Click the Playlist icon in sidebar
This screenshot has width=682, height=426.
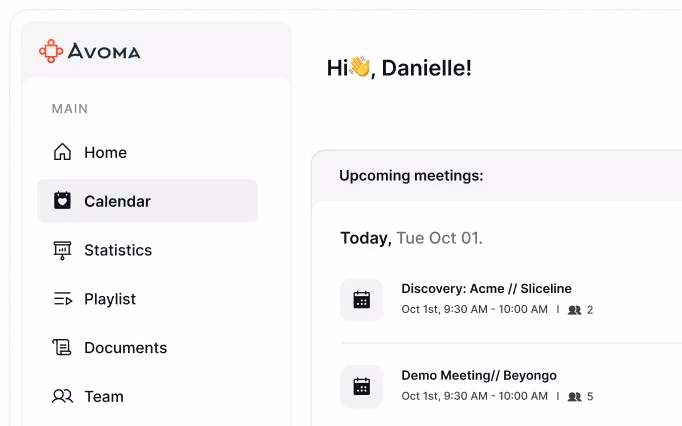(62, 299)
